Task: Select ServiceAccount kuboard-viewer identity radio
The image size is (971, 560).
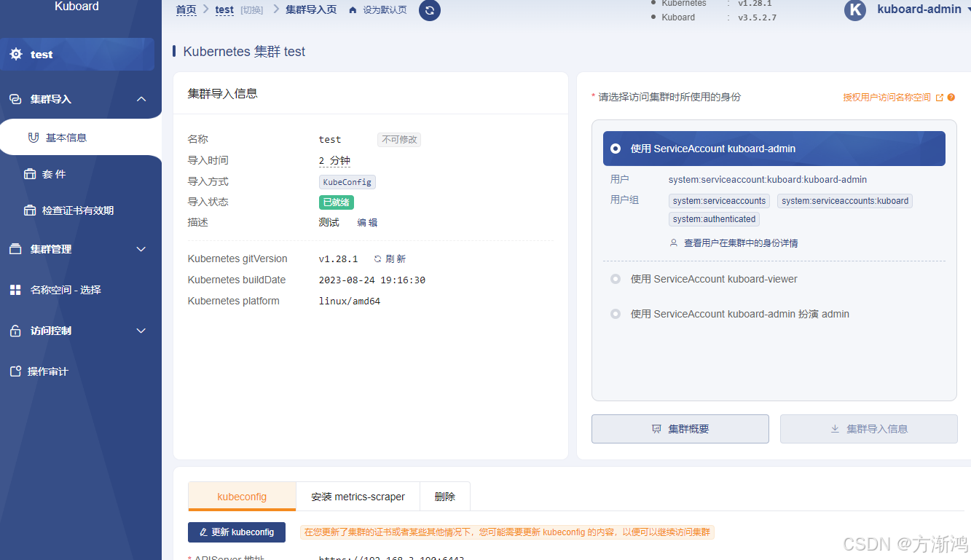Action: (616, 279)
